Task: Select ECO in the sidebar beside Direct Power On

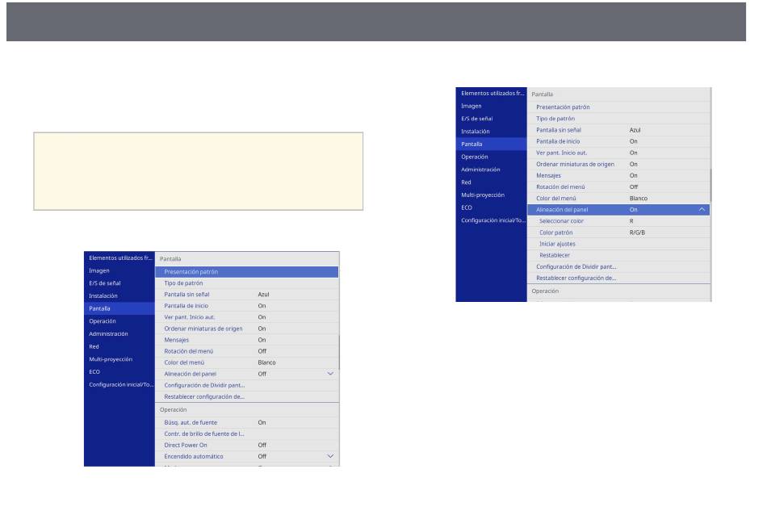Action: (x=94, y=371)
